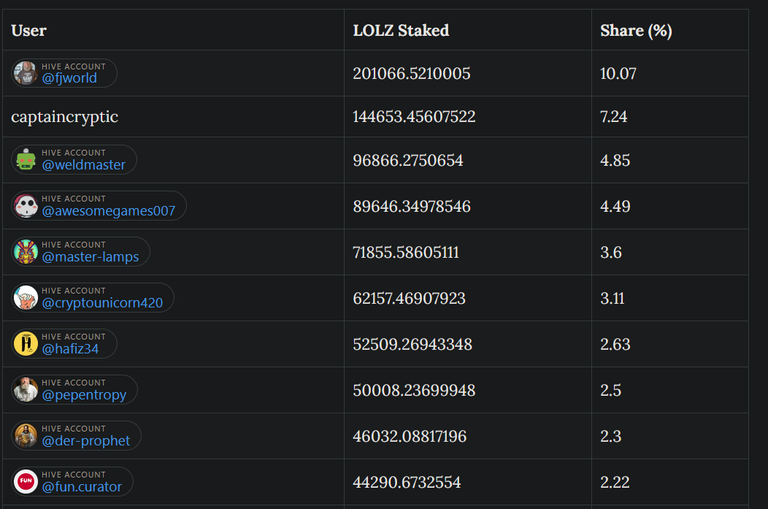
Task: Open the @hafiz34 profile link
Action: (70, 349)
